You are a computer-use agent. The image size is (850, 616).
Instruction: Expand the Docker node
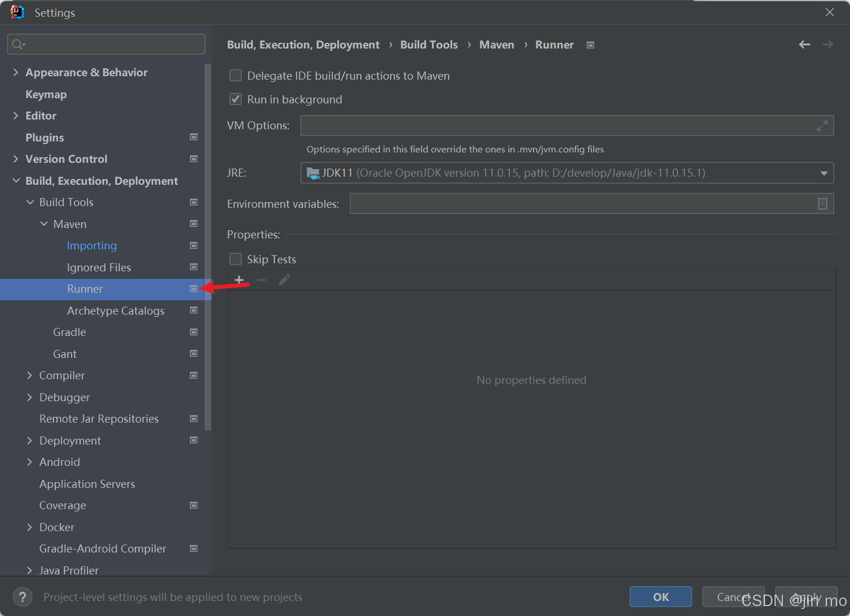tap(29, 527)
